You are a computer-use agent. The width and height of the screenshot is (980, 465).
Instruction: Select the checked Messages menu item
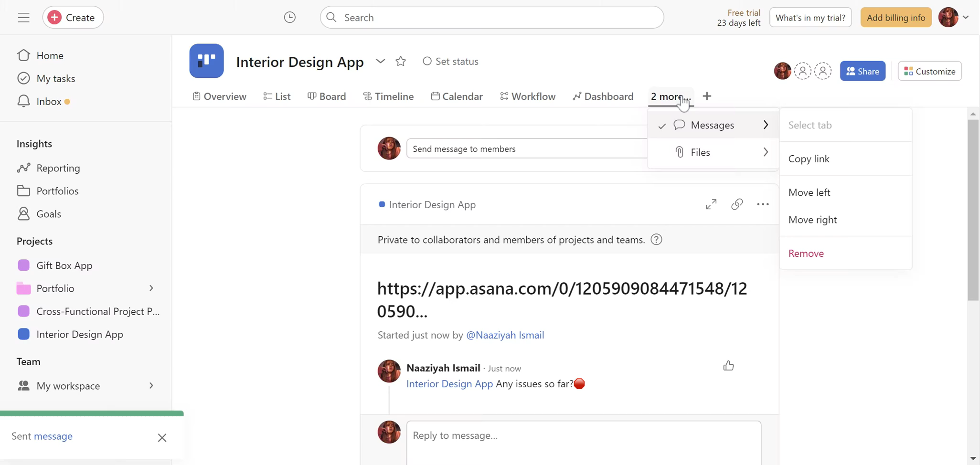click(x=713, y=125)
